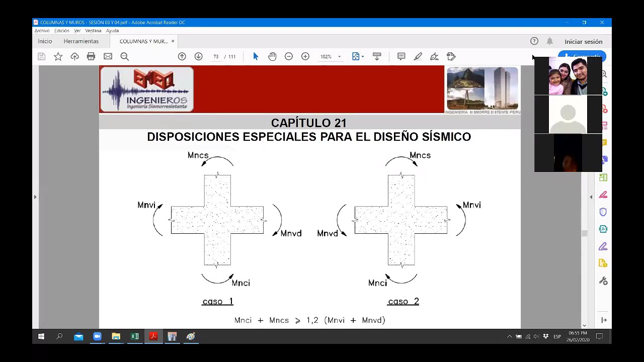Zoom out with the minus button

click(x=289, y=56)
